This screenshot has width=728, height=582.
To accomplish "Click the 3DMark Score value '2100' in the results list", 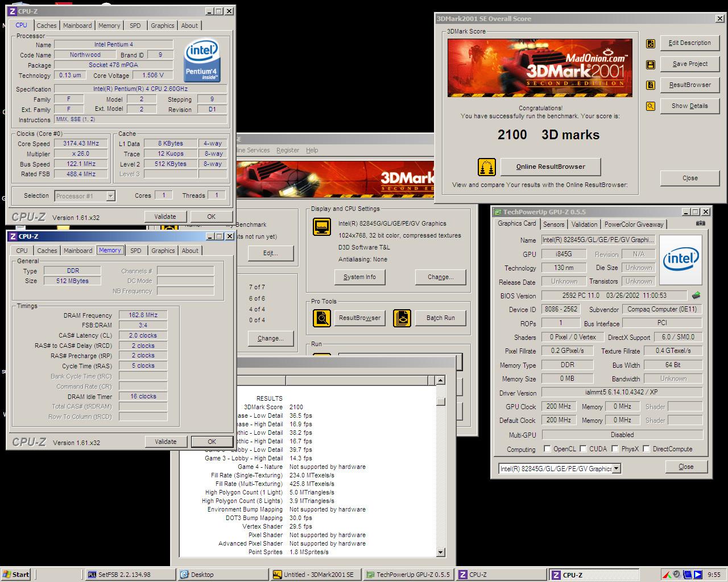I will pos(296,407).
